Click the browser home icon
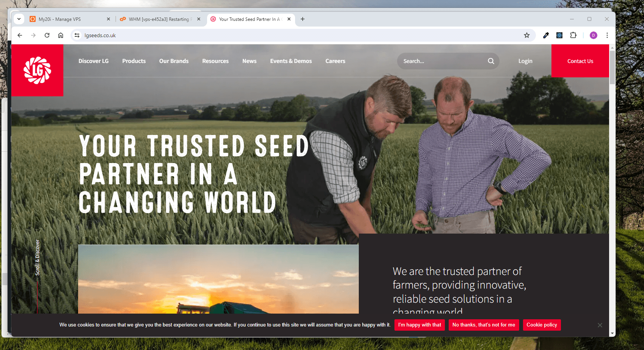 pos(61,35)
